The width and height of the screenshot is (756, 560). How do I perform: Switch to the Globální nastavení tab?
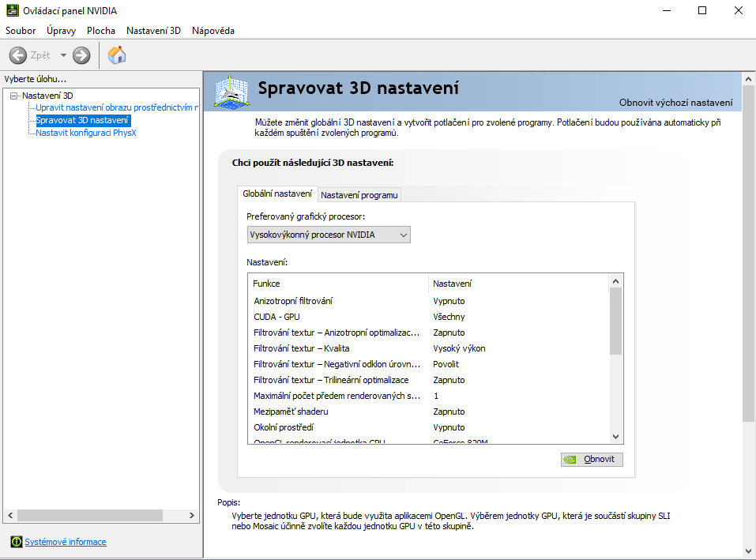277,194
